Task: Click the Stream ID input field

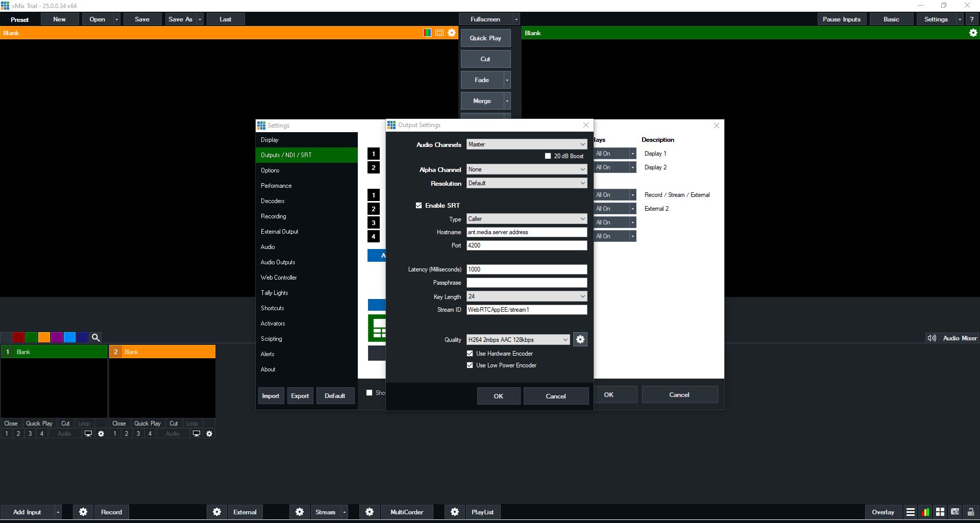Action: click(x=527, y=310)
